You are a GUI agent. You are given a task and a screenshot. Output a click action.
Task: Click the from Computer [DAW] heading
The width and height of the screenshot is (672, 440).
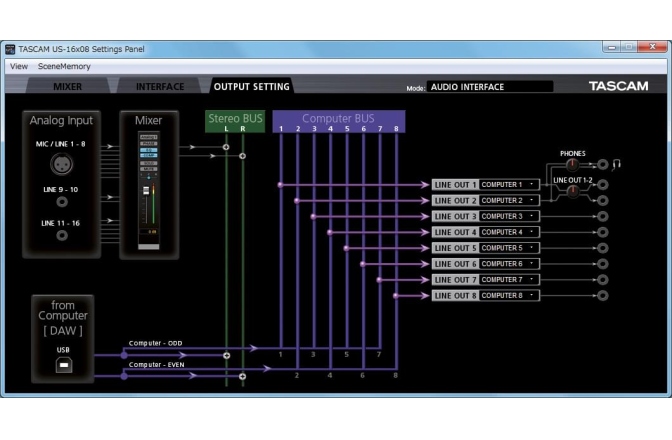[x=63, y=317]
